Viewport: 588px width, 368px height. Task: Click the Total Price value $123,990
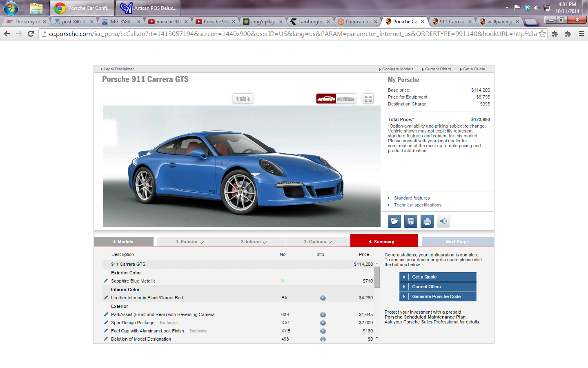[x=481, y=119]
